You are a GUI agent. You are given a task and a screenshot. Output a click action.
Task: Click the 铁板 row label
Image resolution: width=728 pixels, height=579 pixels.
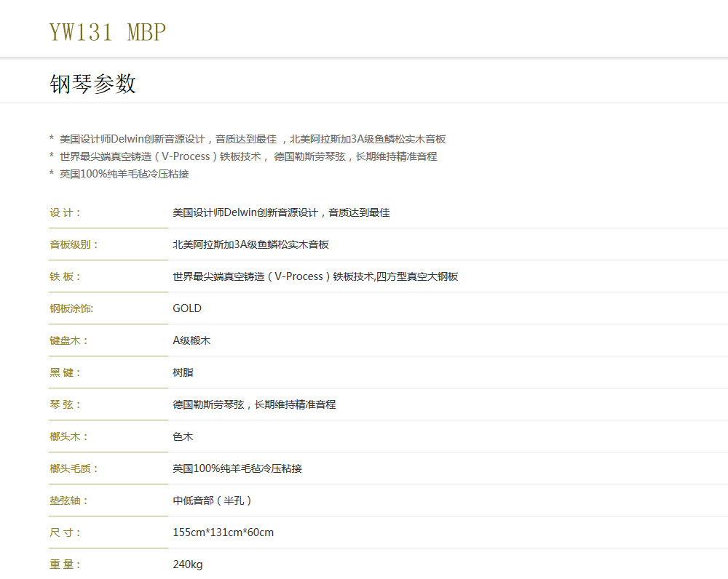click(65, 276)
